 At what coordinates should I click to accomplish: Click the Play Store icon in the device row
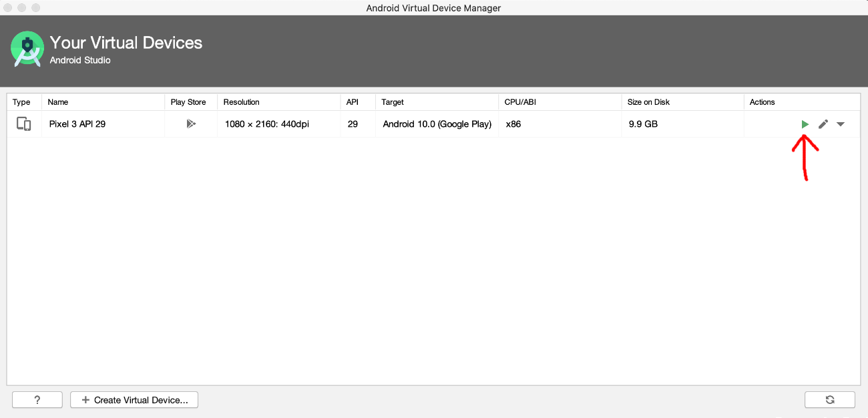click(191, 124)
